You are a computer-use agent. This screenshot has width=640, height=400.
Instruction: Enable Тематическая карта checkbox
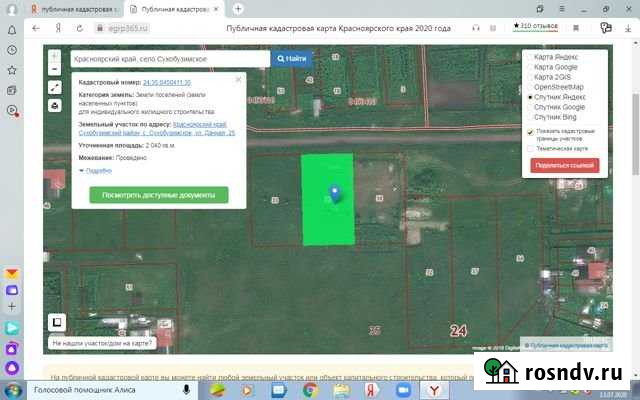pyautogui.click(x=530, y=149)
